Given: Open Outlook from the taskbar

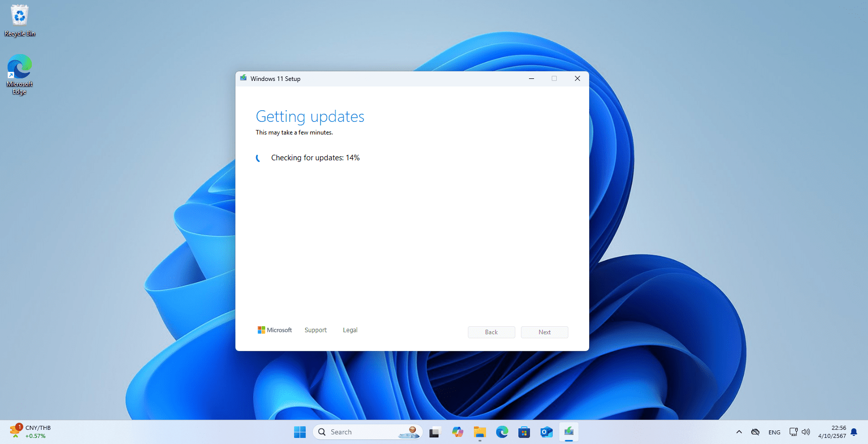Looking at the screenshot, I should [547, 432].
